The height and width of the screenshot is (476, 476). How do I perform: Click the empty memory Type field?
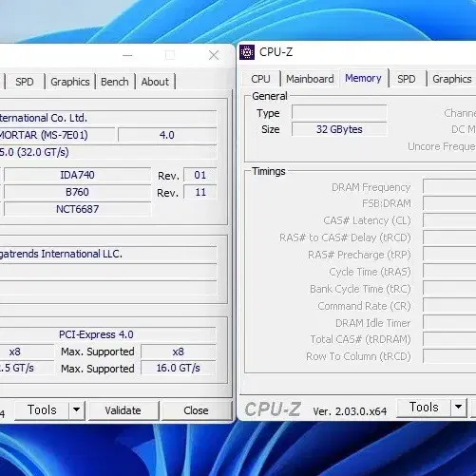[x=339, y=112]
